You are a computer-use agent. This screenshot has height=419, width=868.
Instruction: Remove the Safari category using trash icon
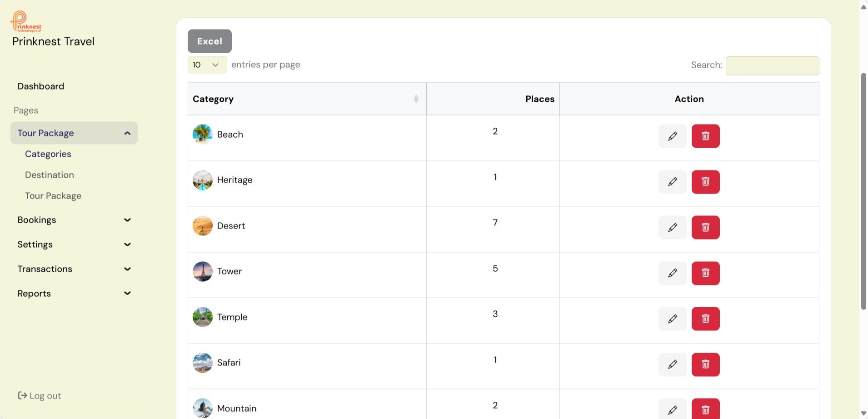click(705, 364)
